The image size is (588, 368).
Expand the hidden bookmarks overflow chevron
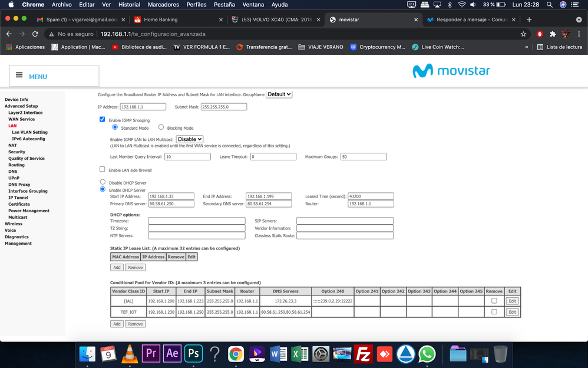pos(527,47)
